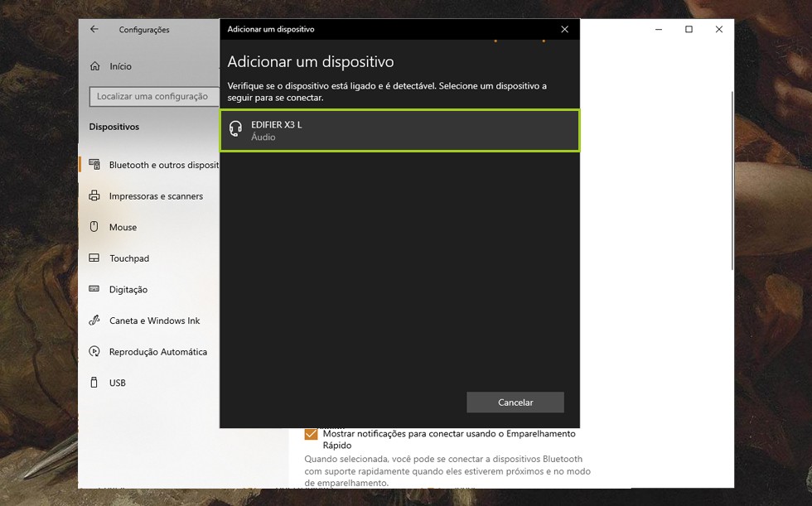Click the Bluetooth devices sidebar icon
This screenshot has width=812, height=506.
point(94,165)
